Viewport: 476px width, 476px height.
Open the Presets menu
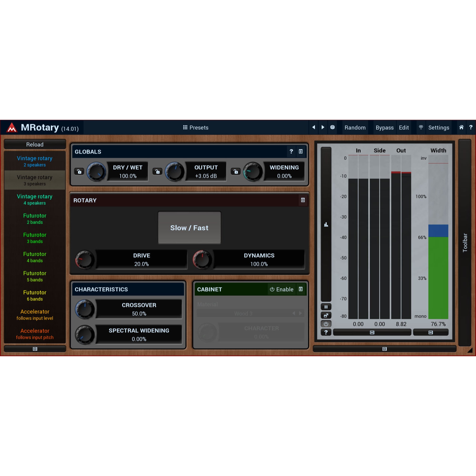pyautogui.click(x=196, y=127)
